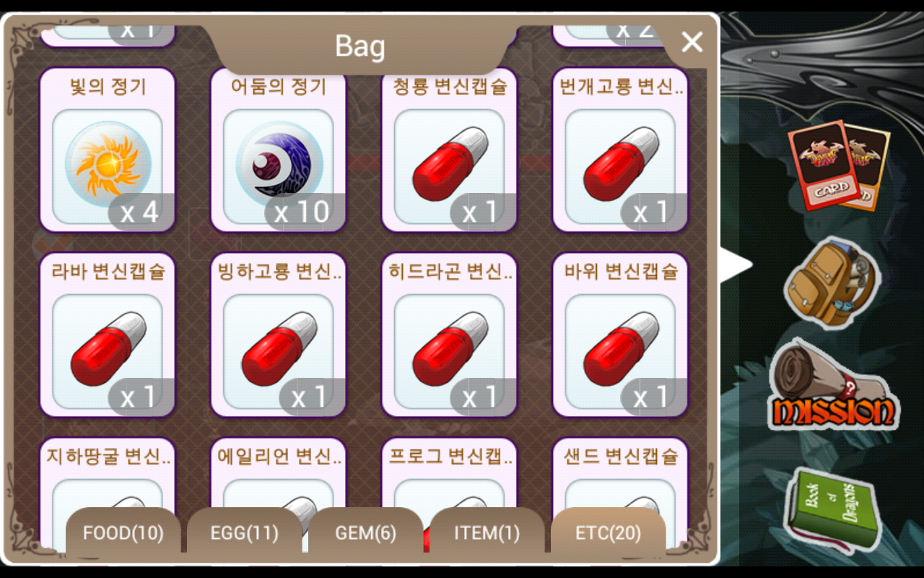Select the 바위 변신캡슐 item
Image resolution: width=924 pixels, height=578 pixels.
620,335
